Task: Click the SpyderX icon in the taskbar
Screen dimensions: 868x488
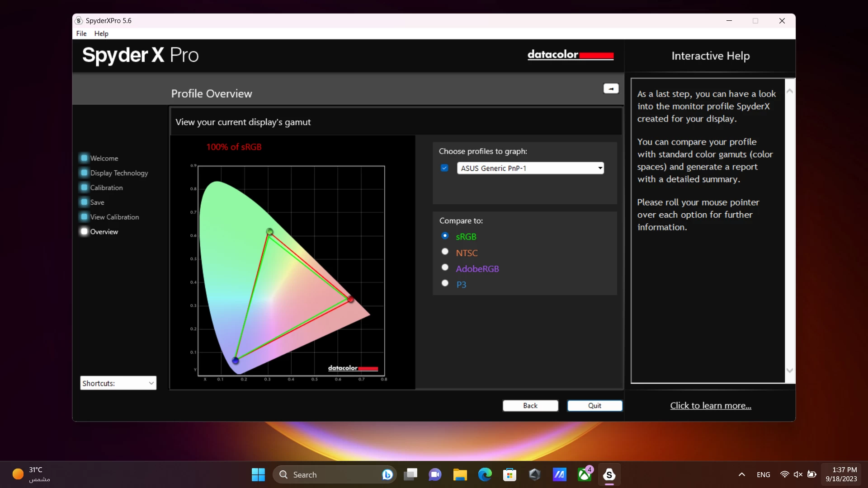Action: pyautogui.click(x=609, y=474)
